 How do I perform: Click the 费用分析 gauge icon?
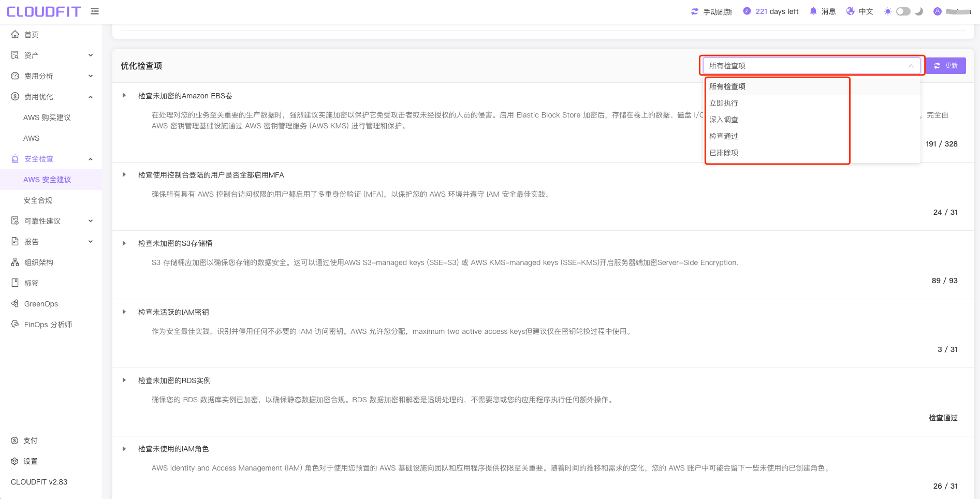15,76
